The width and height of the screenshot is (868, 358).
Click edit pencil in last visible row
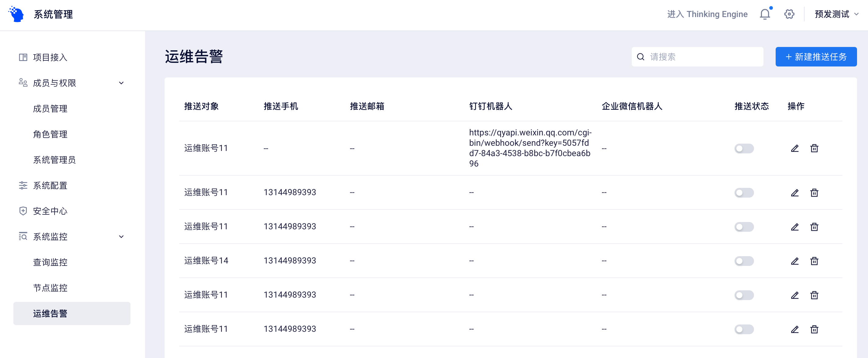(795, 329)
